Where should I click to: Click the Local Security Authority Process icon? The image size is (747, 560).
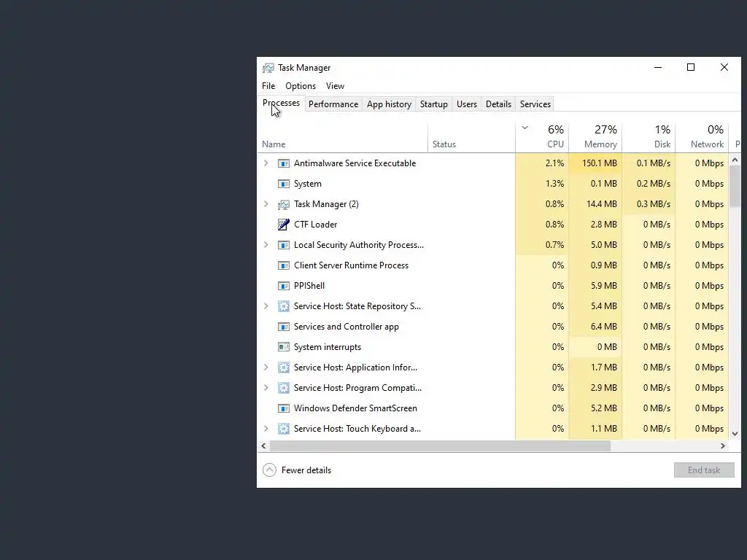[x=284, y=245]
